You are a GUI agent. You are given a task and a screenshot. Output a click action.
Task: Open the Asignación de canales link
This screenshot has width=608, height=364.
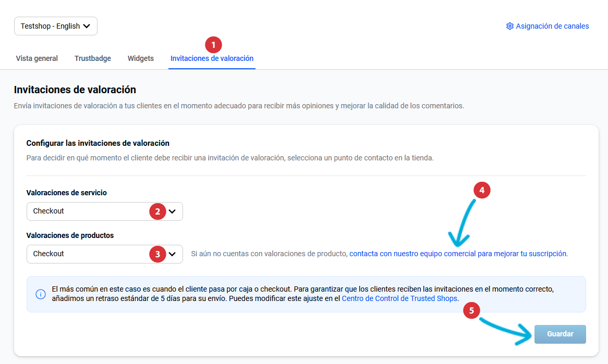552,26
